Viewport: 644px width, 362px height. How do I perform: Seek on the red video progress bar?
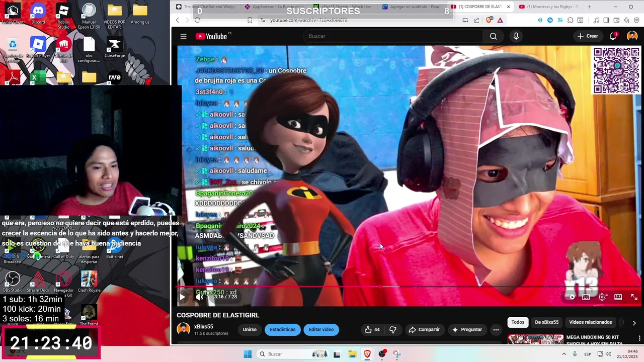409,287
